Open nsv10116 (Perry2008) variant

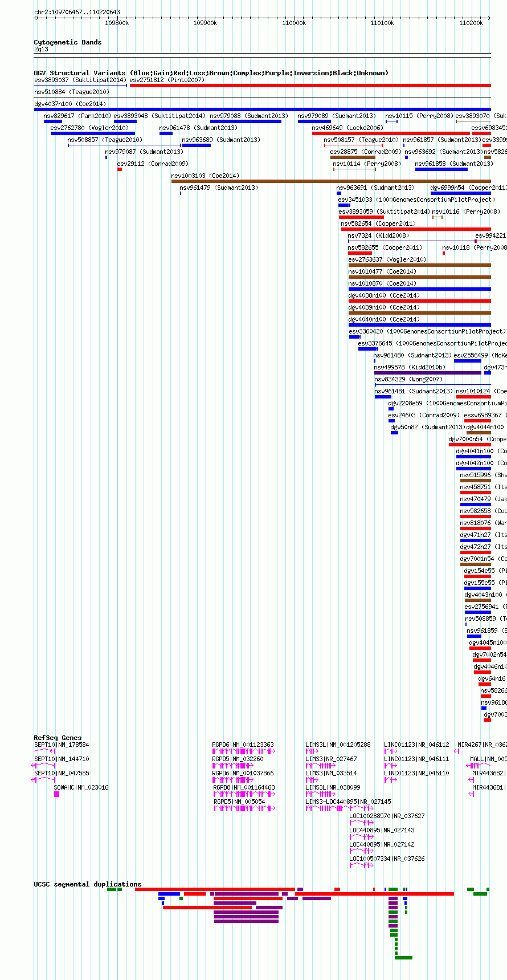tap(466, 212)
